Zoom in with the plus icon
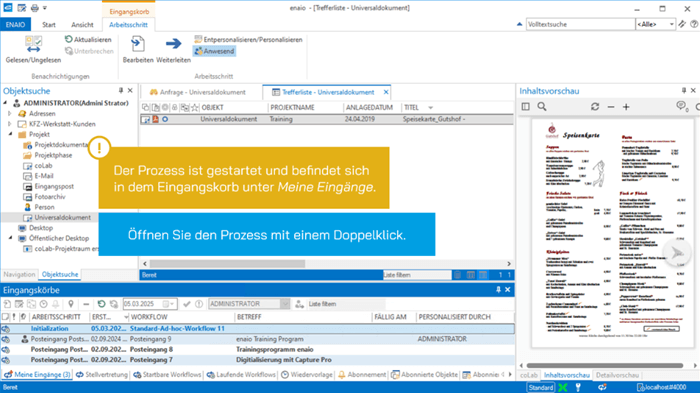Viewport: 700px width, 393px height. 626,107
